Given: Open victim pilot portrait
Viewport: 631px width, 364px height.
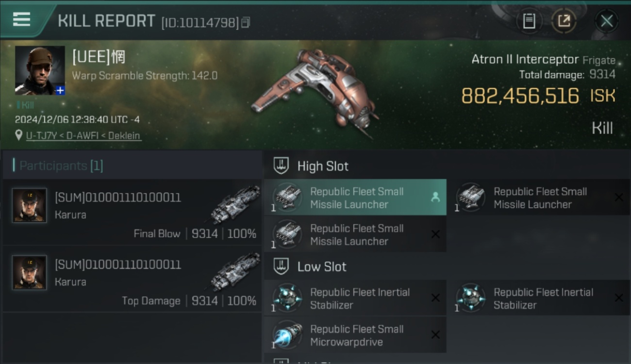Looking at the screenshot, I should 40,70.
